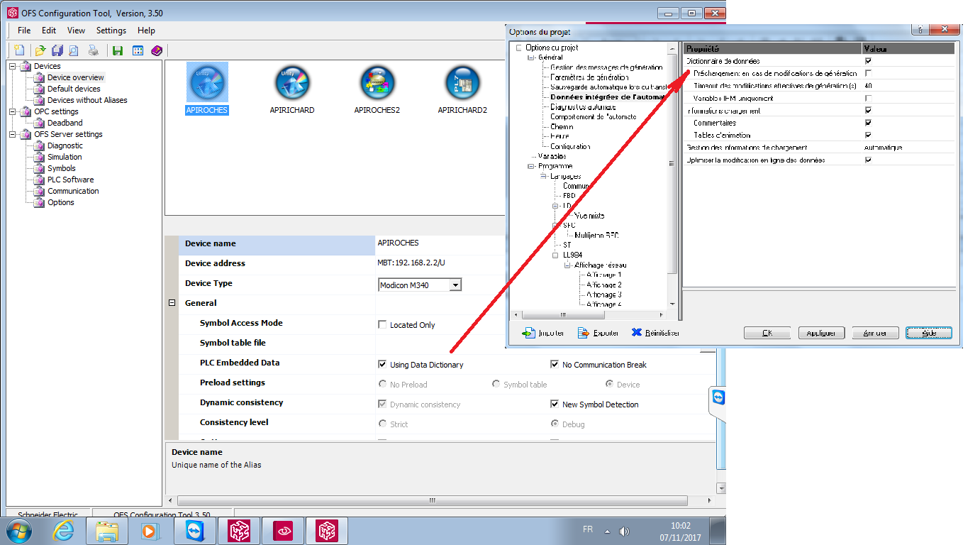This screenshot has height=545, width=980.
Task: Uncheck Using Data Dictionary checkbox
Action: [x=383, y=365]
